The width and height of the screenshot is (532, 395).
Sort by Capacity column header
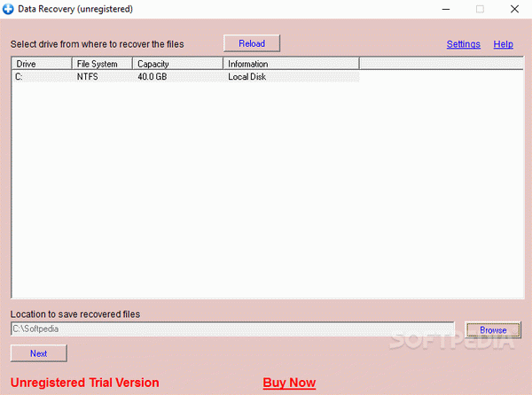point(177,64)
